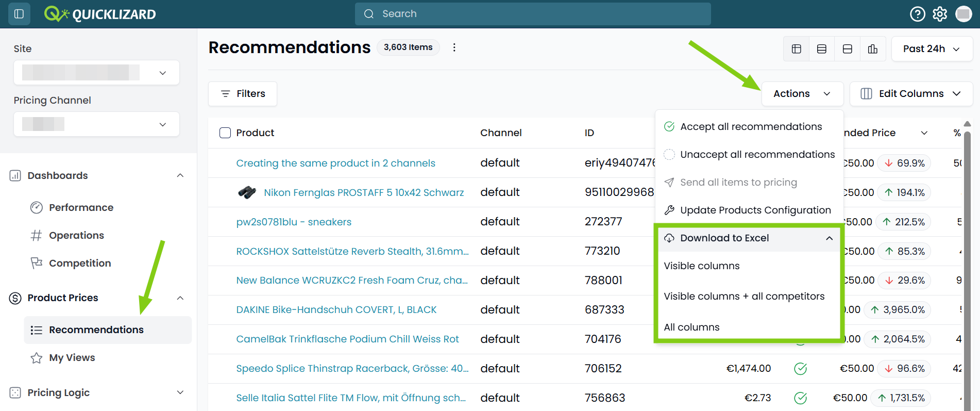Click ID cell 687333
The height and width of the screenshot is (411, 980).
(x=604, y=310)
